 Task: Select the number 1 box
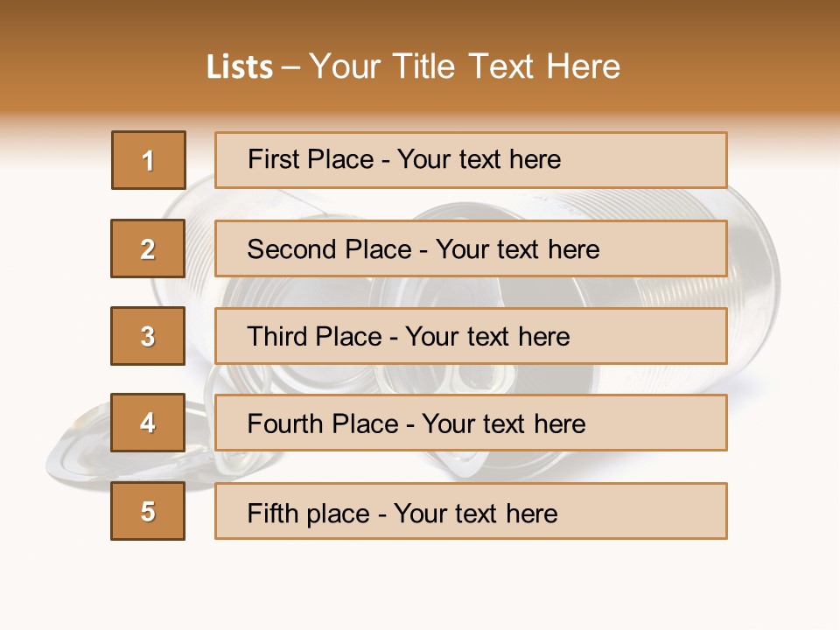148,160
